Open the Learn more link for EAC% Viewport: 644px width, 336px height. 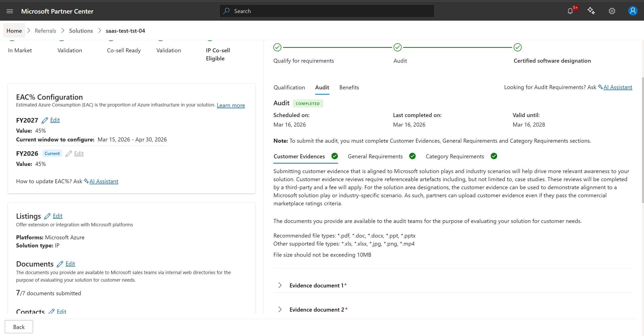[231, 105]
